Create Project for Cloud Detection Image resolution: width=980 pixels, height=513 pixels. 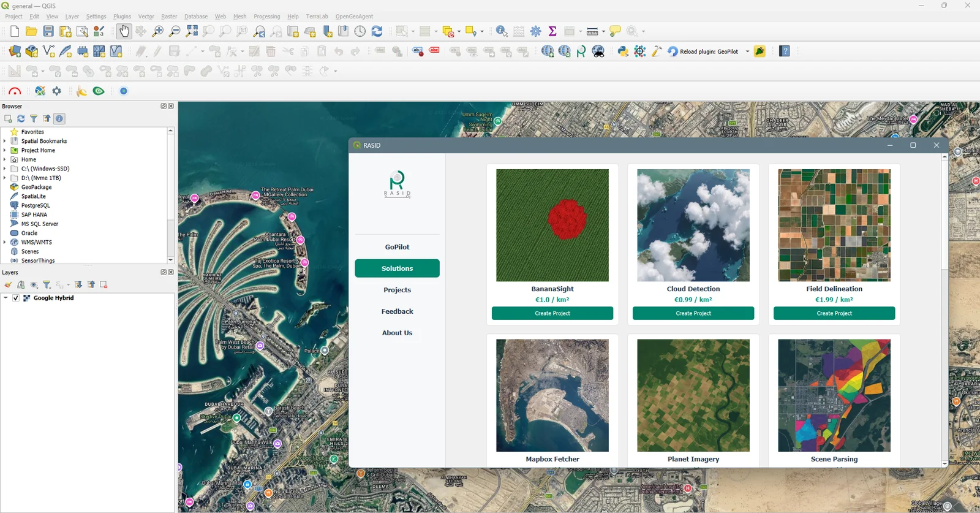[693, 313]
